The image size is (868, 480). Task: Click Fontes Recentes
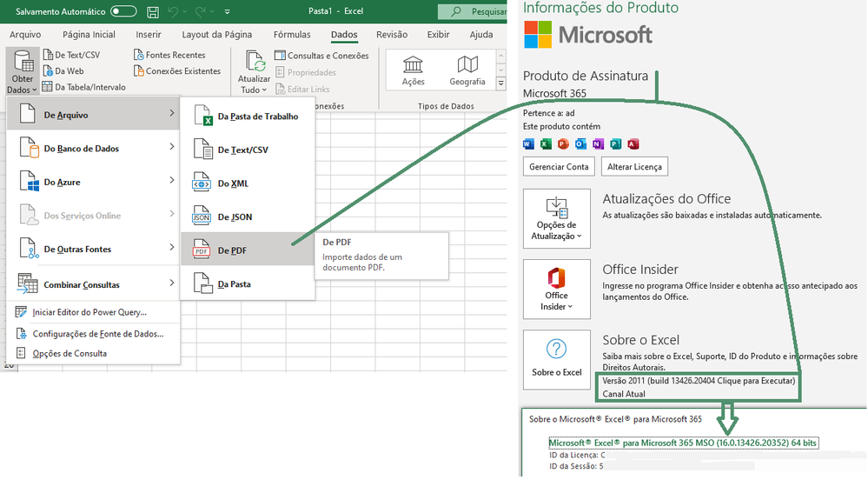click(x=170, y=55)
